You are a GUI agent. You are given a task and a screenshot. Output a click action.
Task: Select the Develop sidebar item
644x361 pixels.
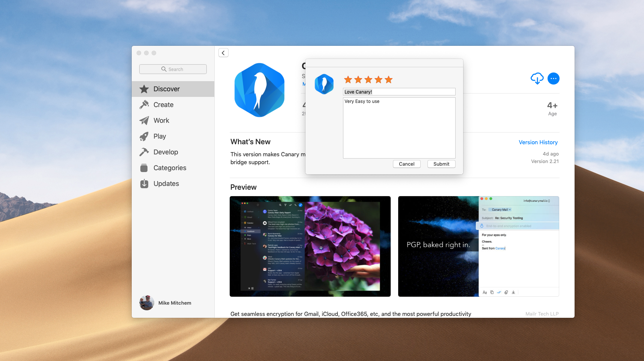(173, 152)
